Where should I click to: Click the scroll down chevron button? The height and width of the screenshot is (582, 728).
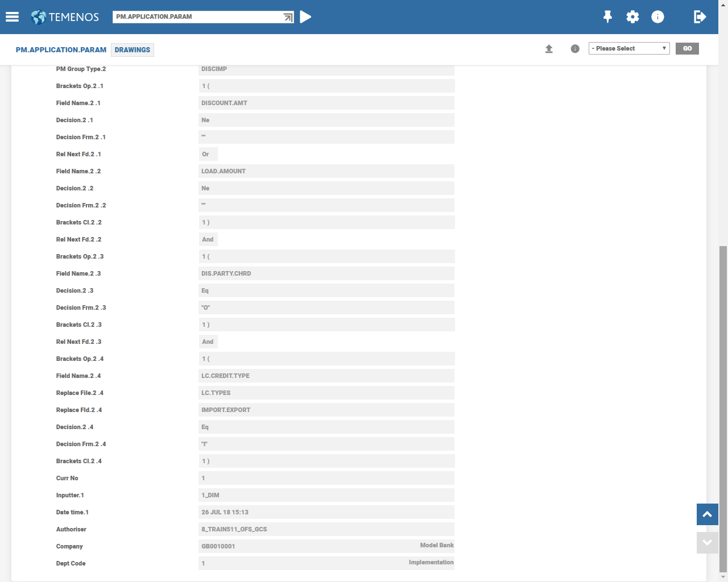click(x=707, y=543)
